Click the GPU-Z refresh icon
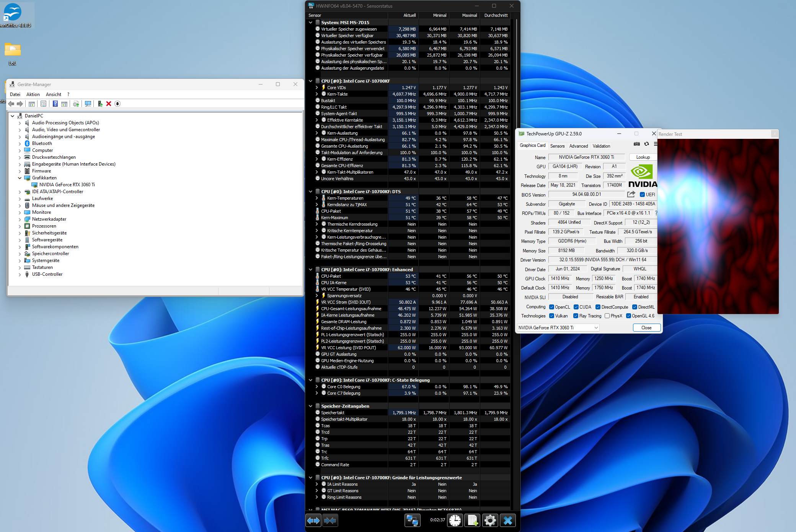Image resolution: width=796 pixels, height=532 pixels. pos(646,144)
